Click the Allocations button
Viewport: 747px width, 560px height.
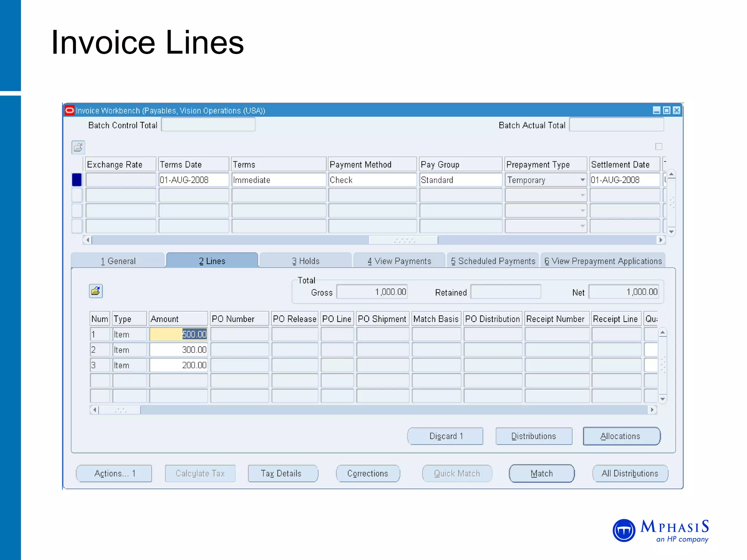[622, 436]
